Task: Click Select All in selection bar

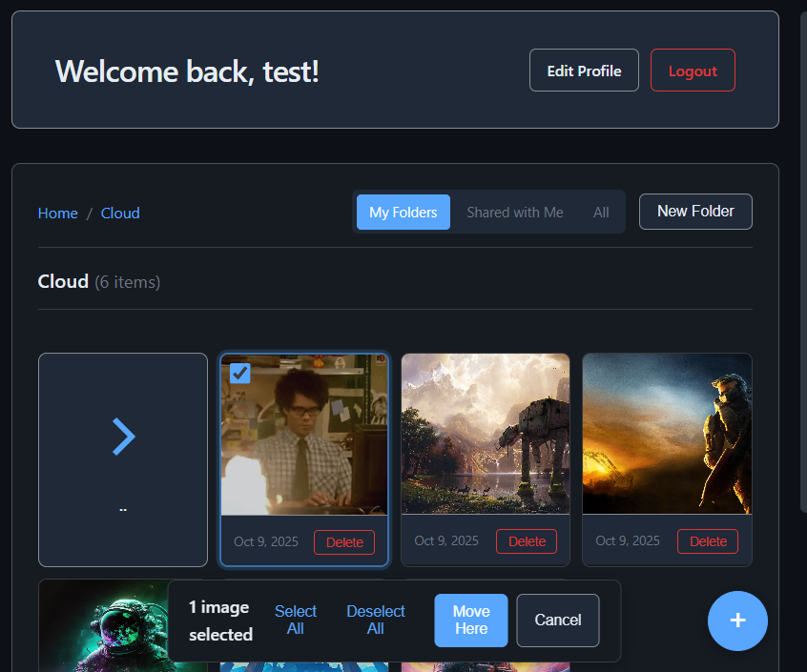Action: (296, 620)
